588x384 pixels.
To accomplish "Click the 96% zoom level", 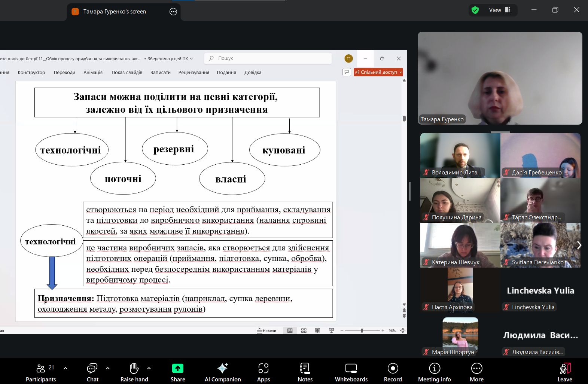I will [x=392, y=330].
